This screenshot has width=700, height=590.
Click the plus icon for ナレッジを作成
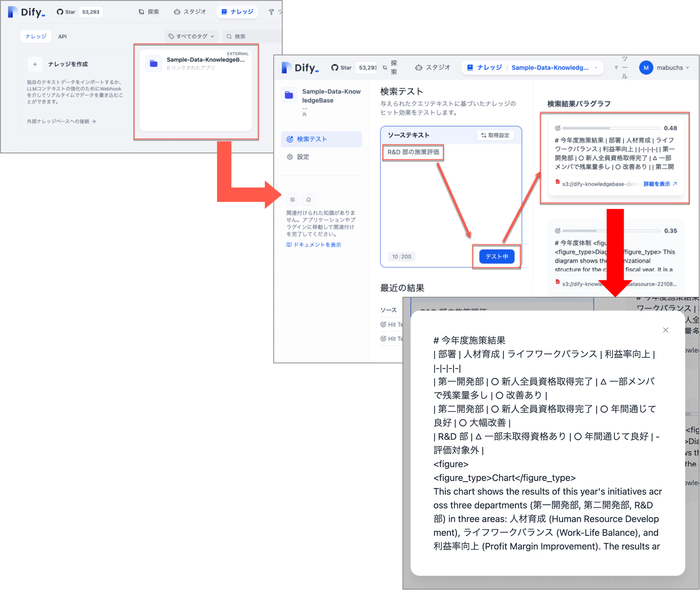coord(35,64)
